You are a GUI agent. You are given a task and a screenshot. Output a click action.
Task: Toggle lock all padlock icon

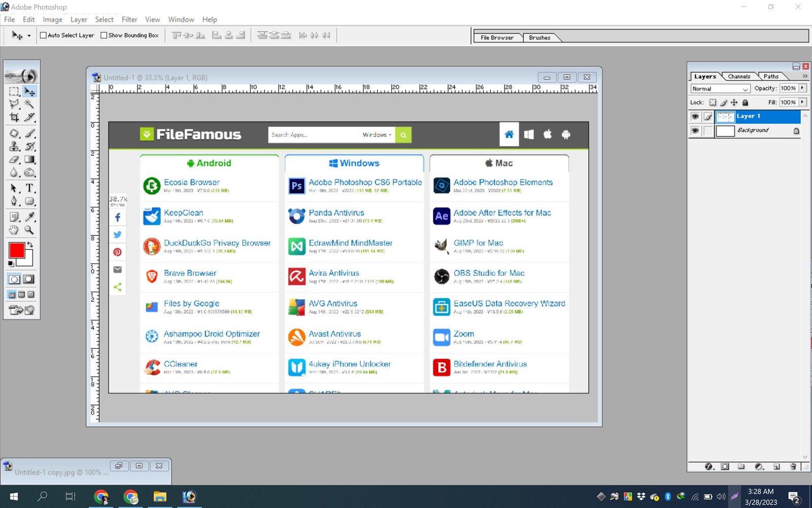point(746,103)
